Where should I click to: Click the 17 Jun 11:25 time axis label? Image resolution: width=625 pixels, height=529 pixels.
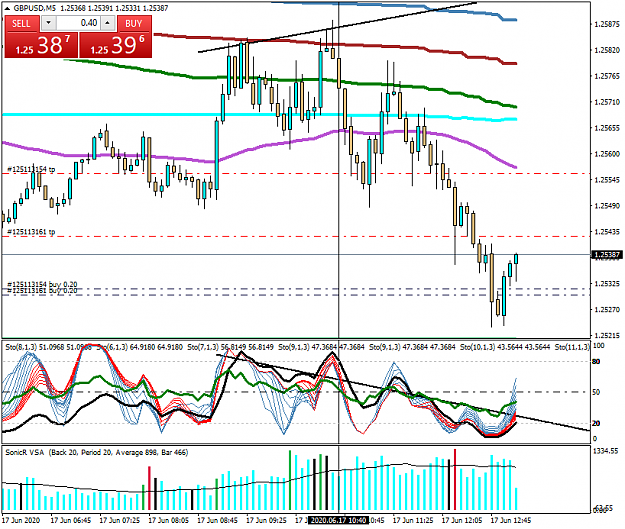pos(413,520)
